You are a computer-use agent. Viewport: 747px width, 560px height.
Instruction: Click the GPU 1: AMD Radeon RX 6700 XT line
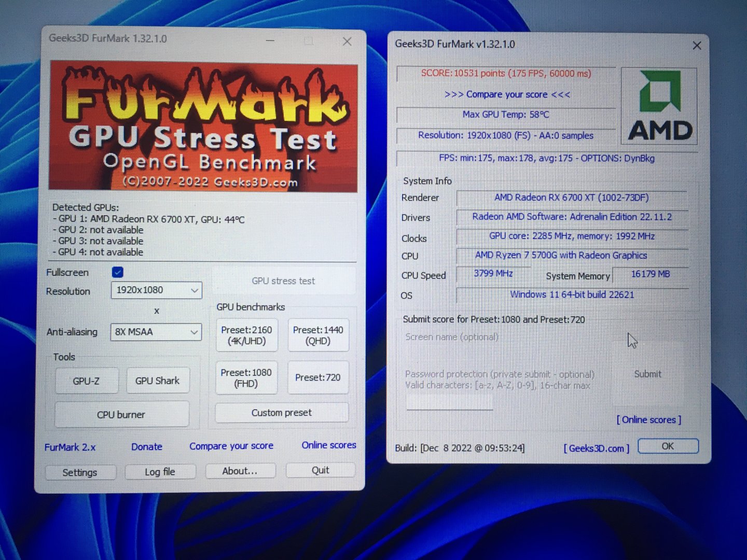click(148, 219)
